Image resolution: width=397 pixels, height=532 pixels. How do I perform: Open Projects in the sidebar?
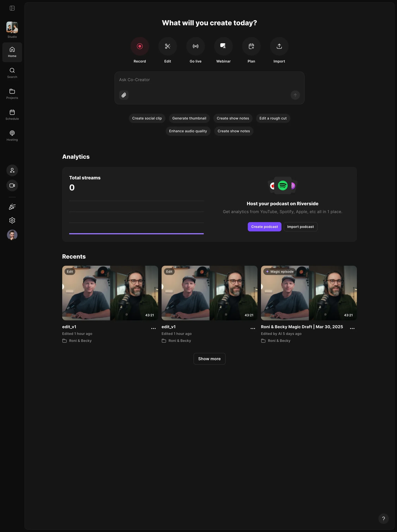[x=12, y=94]
